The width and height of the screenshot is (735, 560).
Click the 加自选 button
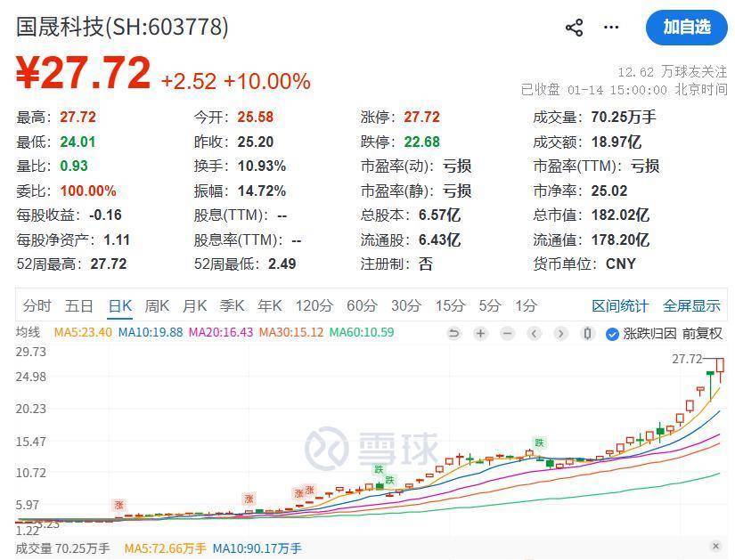click(687, 27)
